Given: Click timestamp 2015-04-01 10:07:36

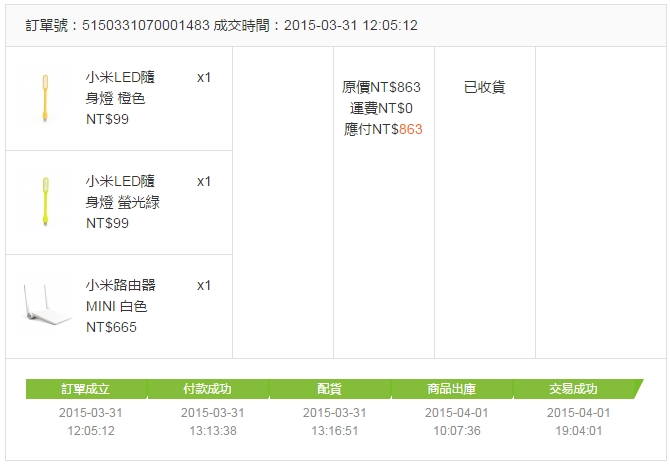Looking at the screenshot, I should coord(457,422).
